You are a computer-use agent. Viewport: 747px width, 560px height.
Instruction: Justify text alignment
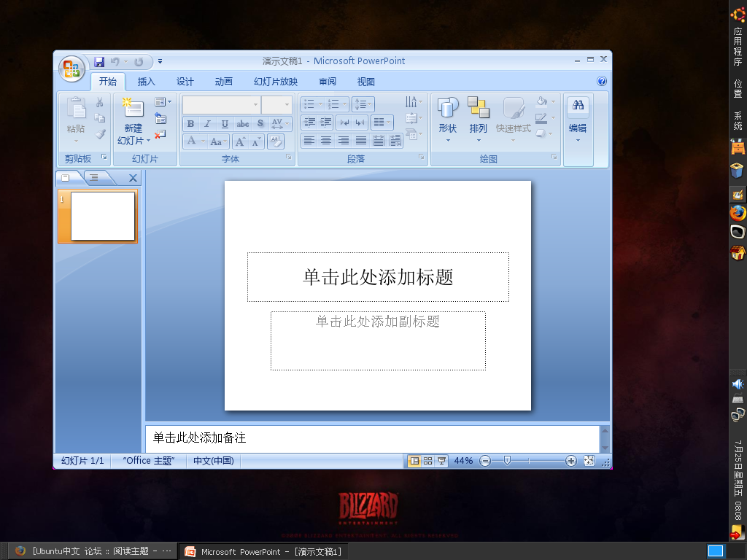click(361, 141)
